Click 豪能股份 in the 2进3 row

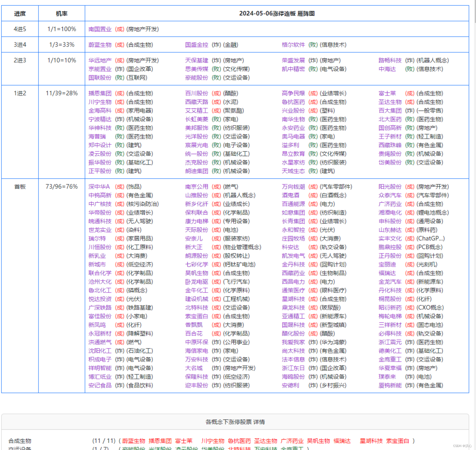coord(196,78)
